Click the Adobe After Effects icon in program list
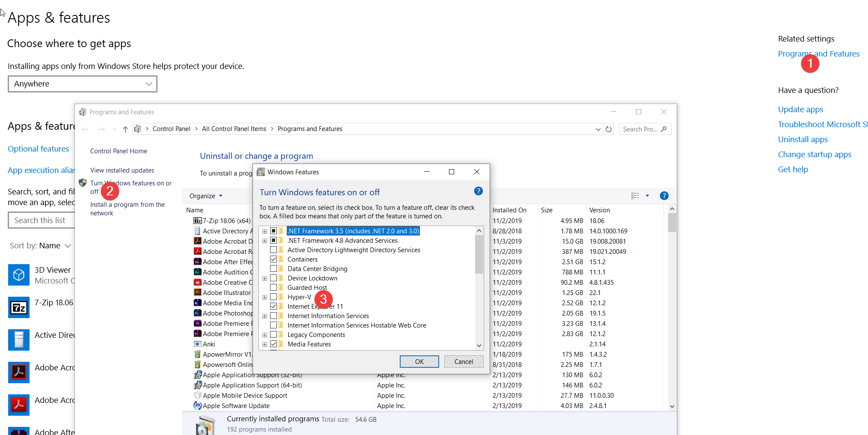The image size is (868, 435). point(198,262)
